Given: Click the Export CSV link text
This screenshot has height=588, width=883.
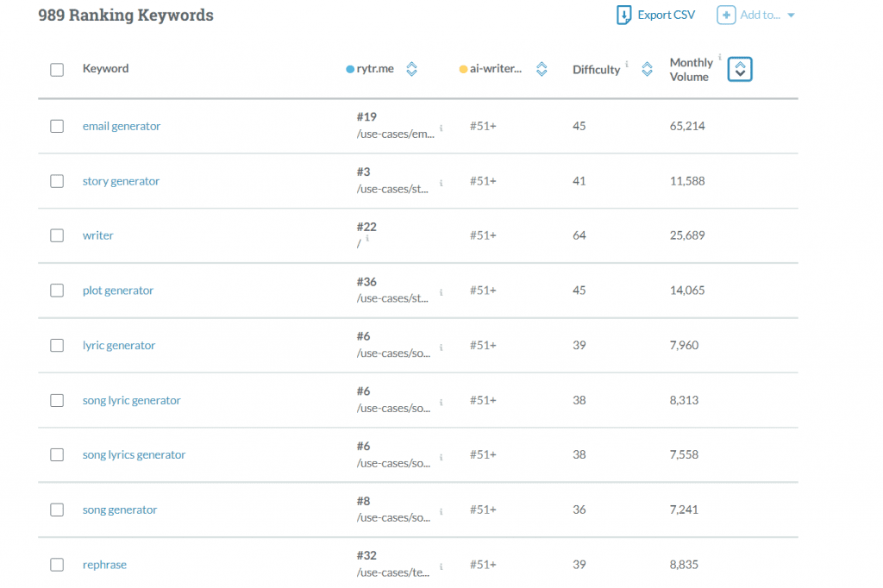Looking at the screenshot, I should click(667, 16).
